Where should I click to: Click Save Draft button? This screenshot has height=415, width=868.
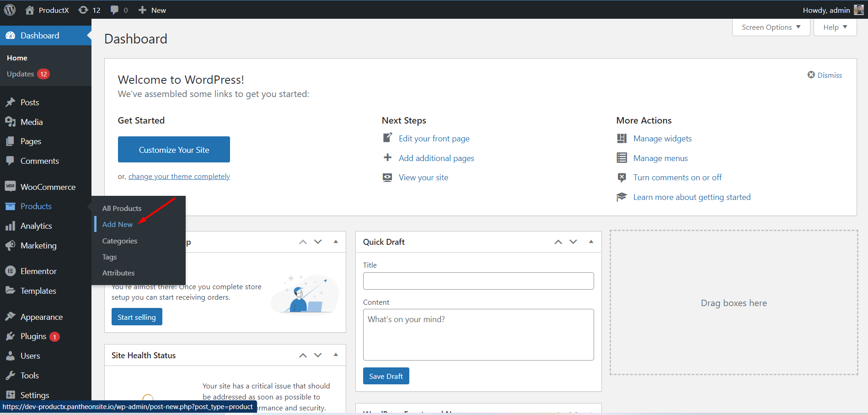(x=386, y=376)
